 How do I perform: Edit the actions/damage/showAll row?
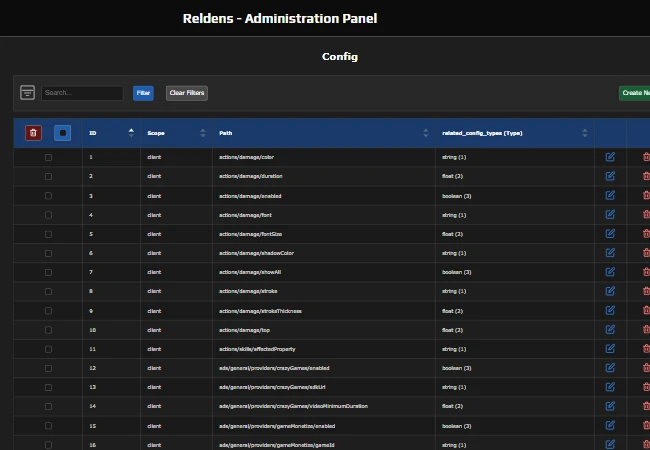click(610, 272)
